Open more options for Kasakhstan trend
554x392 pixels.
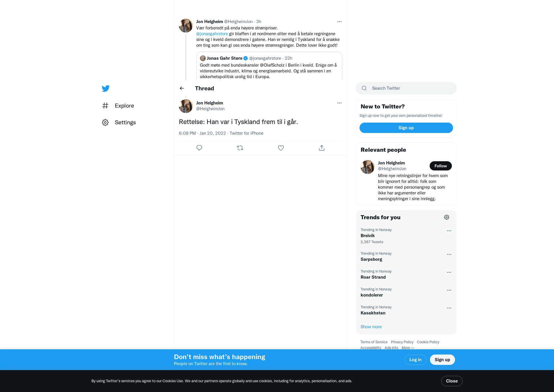click(x=449, y=308)
